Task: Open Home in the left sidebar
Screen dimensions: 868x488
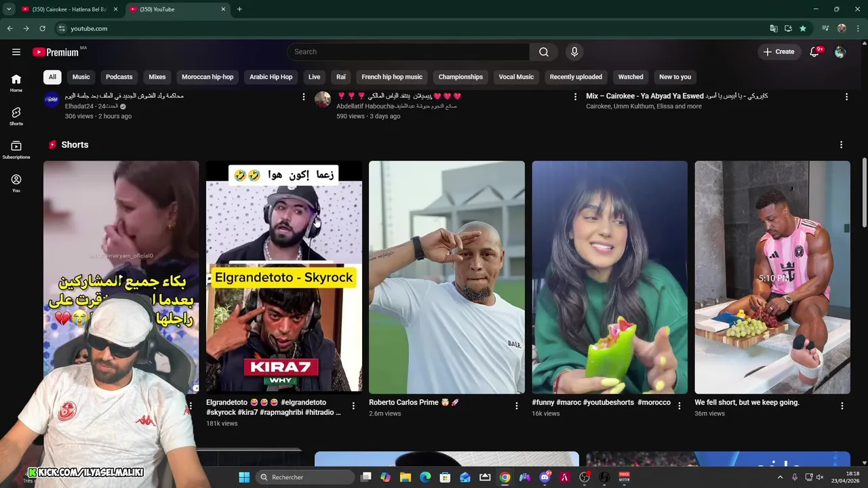Action: [x=16, y=83]
